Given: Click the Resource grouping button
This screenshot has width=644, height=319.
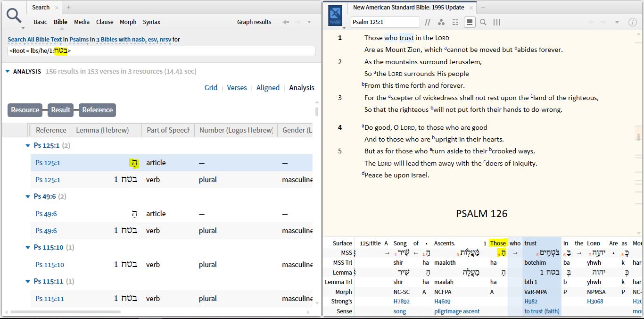Looking at the screenshot, I should (x=25, y=110).
